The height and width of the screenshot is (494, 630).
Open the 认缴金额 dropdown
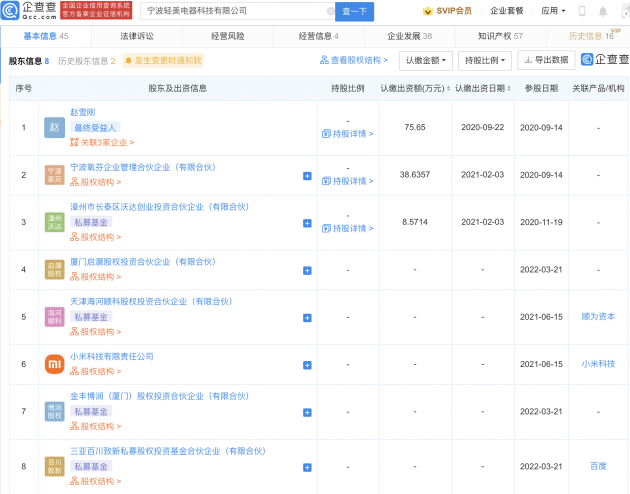[425, 61]
